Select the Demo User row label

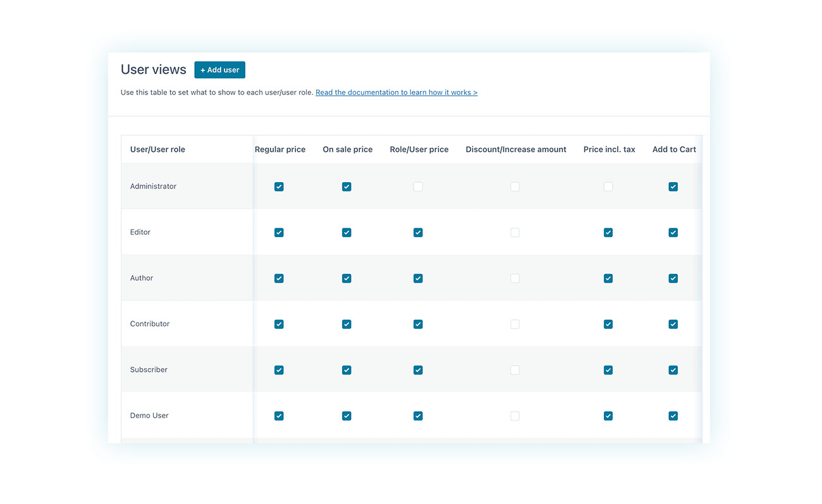[149, 415]
